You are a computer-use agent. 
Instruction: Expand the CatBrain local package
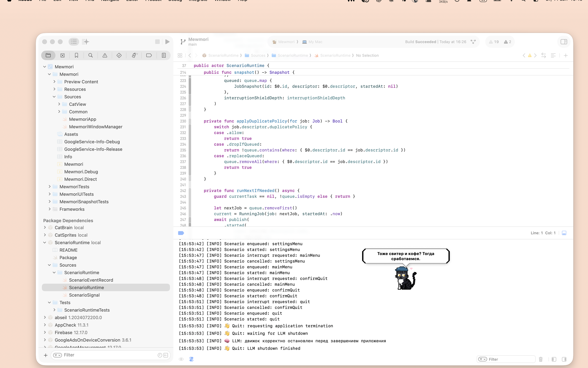coord(45,227)
